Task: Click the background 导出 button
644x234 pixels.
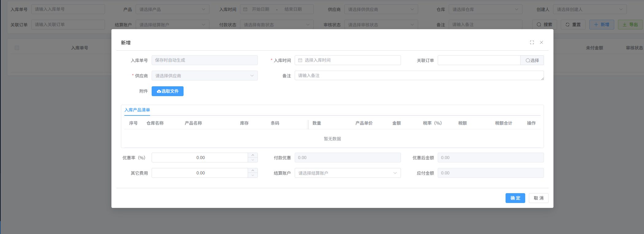Action: (x=630, y=25)
